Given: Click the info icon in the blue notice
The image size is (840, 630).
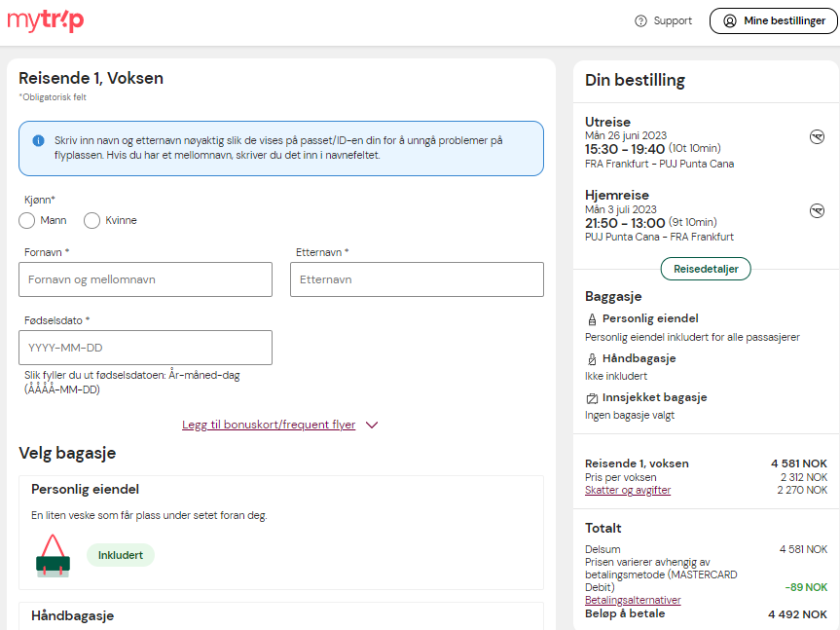Looking at the screenshot, I should [38, 141].
